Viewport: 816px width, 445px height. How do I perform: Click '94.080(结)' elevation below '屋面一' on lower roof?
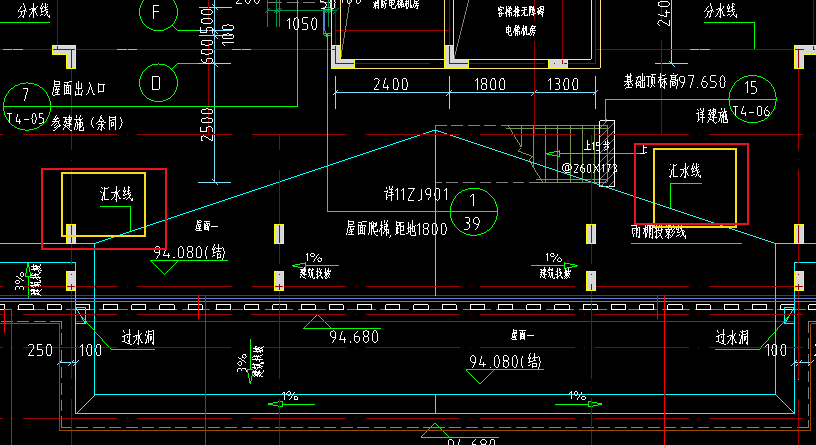coord(505,361)
